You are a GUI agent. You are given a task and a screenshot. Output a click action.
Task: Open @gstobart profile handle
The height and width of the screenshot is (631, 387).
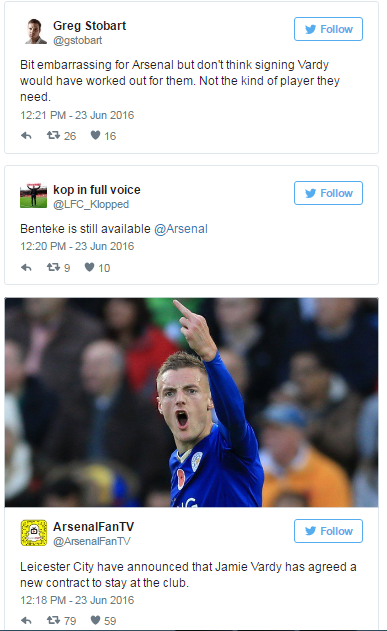(78, 41)
